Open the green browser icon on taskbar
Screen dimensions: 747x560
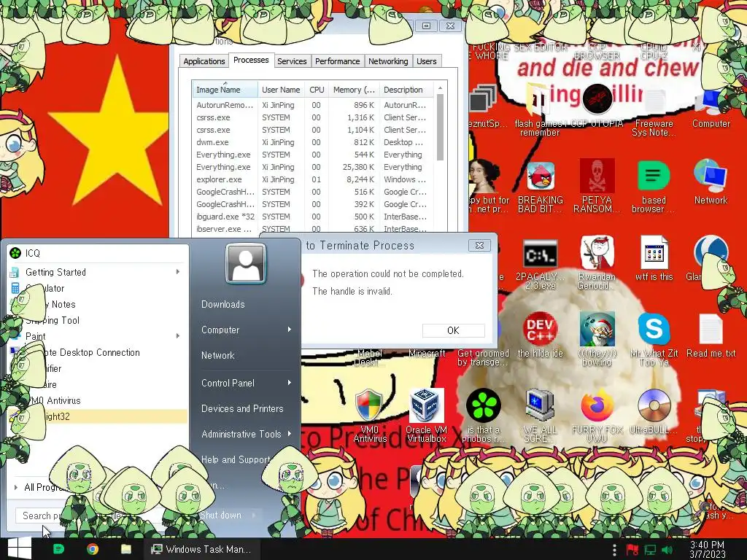(x=58, y=549)
